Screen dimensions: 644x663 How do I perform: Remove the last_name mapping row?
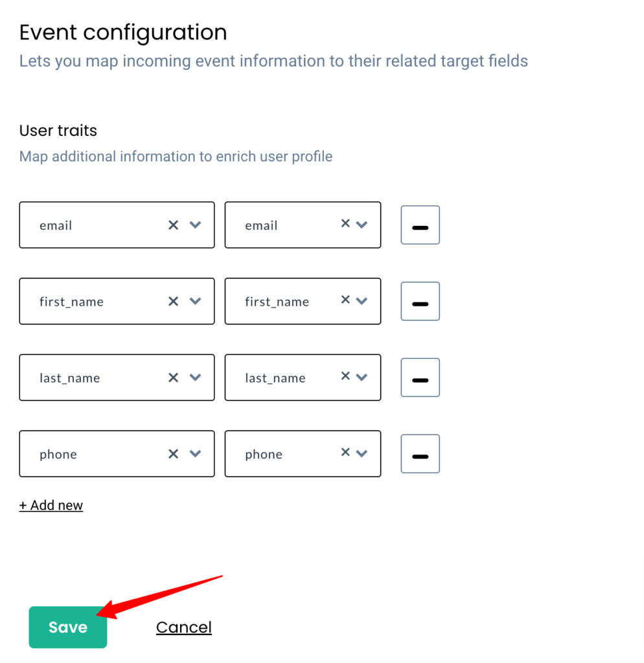pos(420,377)
